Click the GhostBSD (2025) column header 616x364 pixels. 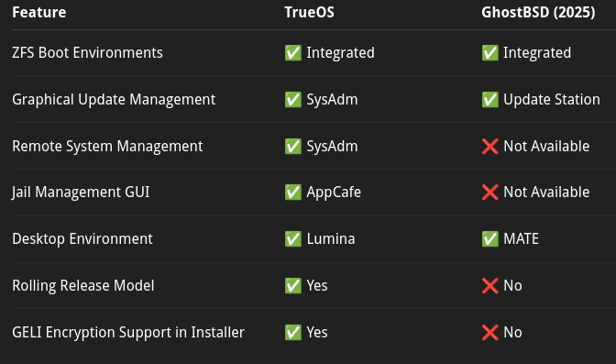tap(538, 13)
